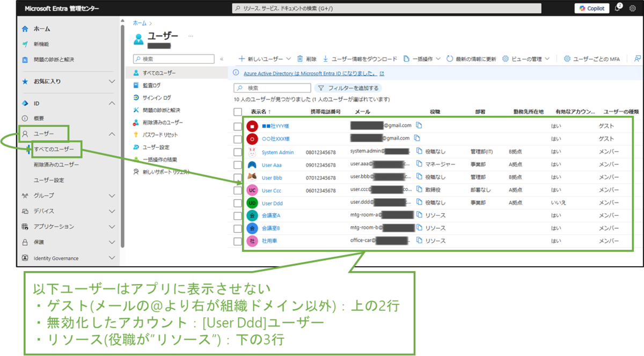This screenshot has width=644, height=356.
Task: Toggle the select-all checkbox in table header
Action: [238, 112]
